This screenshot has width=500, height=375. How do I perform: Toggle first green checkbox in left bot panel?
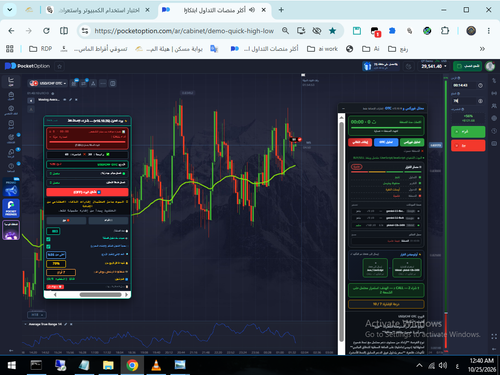tap(48, 239)
